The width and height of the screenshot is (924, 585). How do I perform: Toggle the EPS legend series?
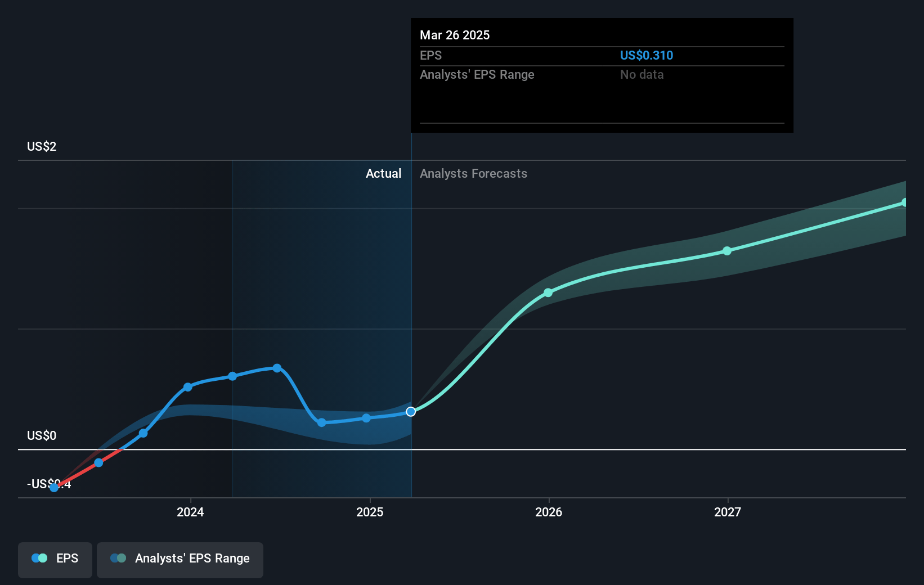[x=55, y=560]
